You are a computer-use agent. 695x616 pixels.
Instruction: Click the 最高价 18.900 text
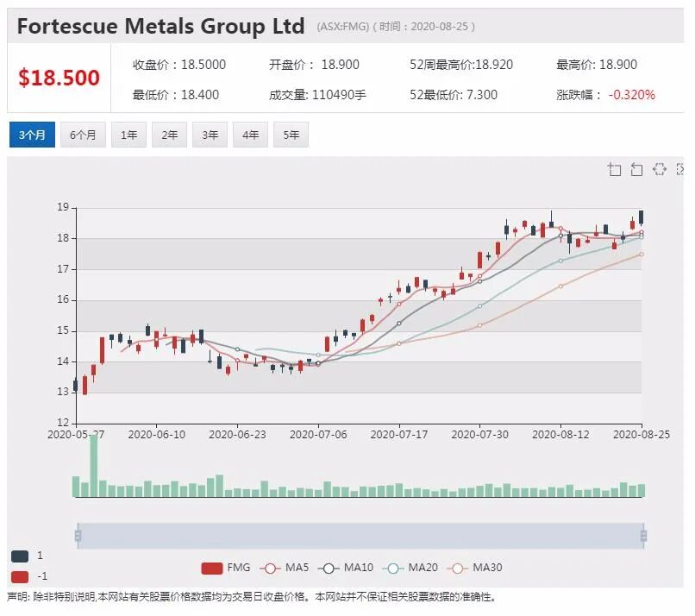(597, 65)
